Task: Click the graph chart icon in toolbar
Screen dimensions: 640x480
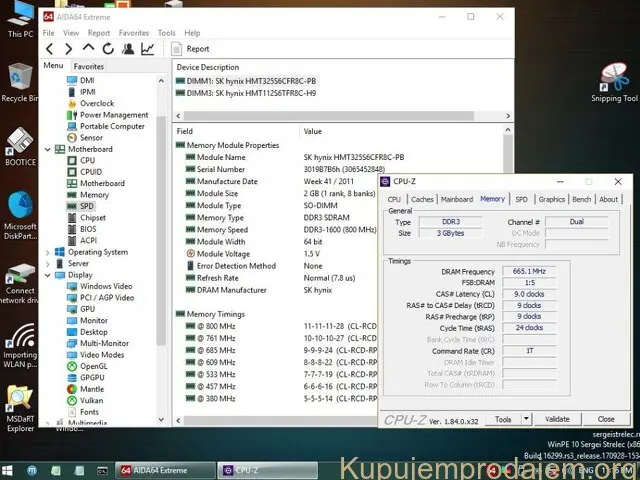Action: [147, 48]
